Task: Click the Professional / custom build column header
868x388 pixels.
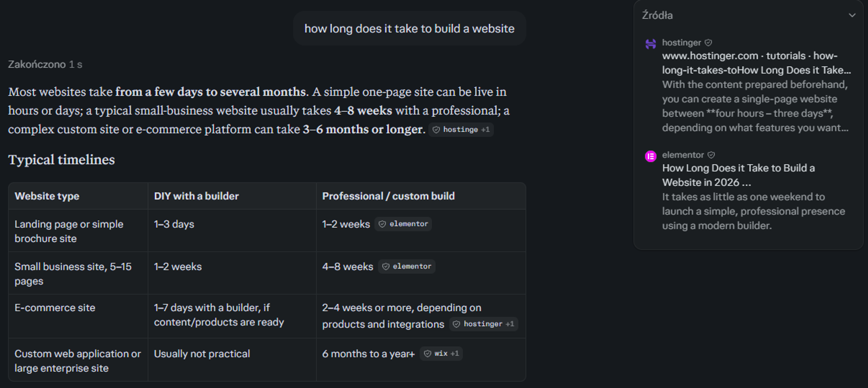Action: click(388, 196)
